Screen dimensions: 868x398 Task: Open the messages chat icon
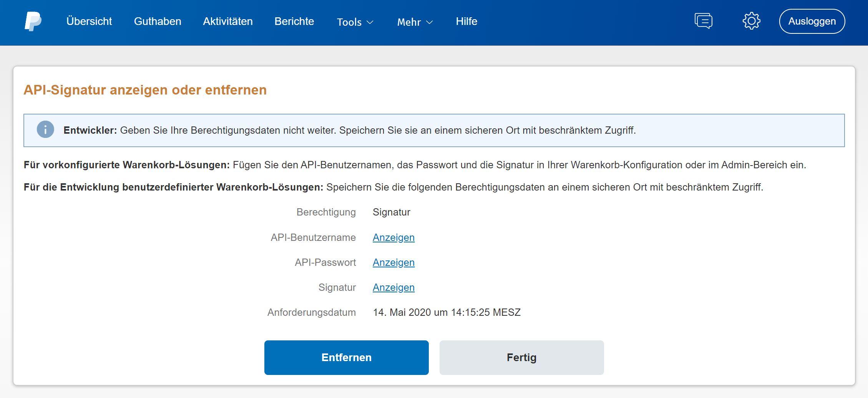click(x=704, y=21)
